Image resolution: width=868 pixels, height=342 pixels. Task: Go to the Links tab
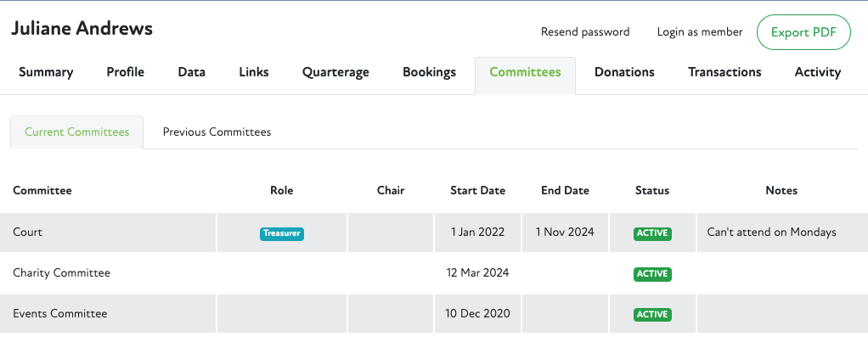click(254, 72)
